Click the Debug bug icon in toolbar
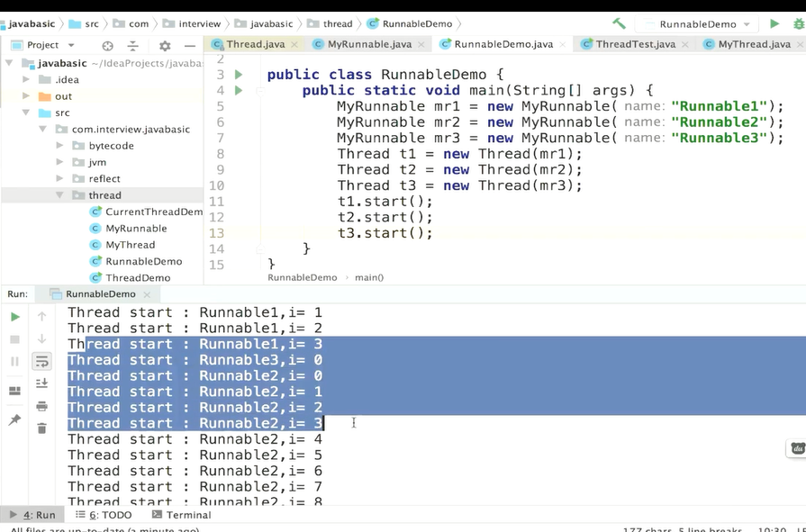This screenshot has height=532, width=806. 798,23
